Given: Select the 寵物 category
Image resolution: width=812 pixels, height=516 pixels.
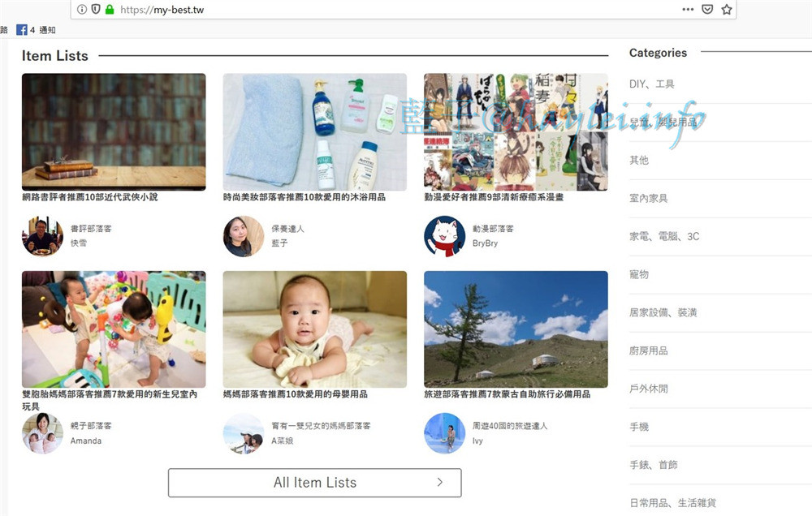Looking at the screenshot, I should 639,274.
